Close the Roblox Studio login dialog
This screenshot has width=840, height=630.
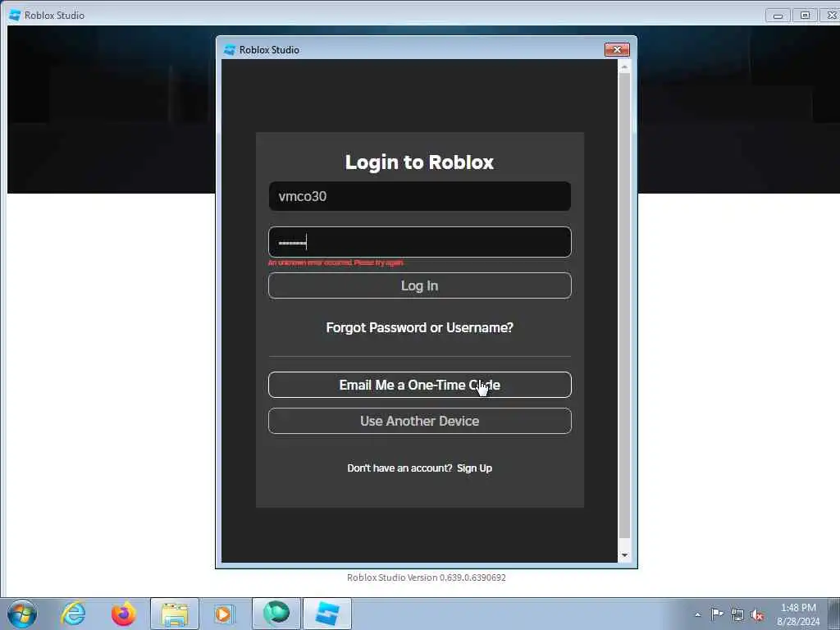click(617, 50)
